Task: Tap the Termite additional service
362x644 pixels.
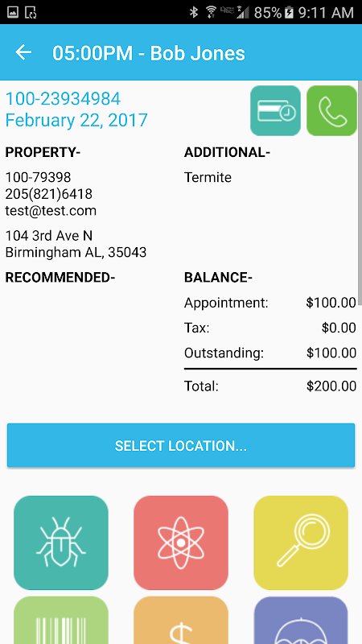Action: pyautogui.click(x=208, y=177)
